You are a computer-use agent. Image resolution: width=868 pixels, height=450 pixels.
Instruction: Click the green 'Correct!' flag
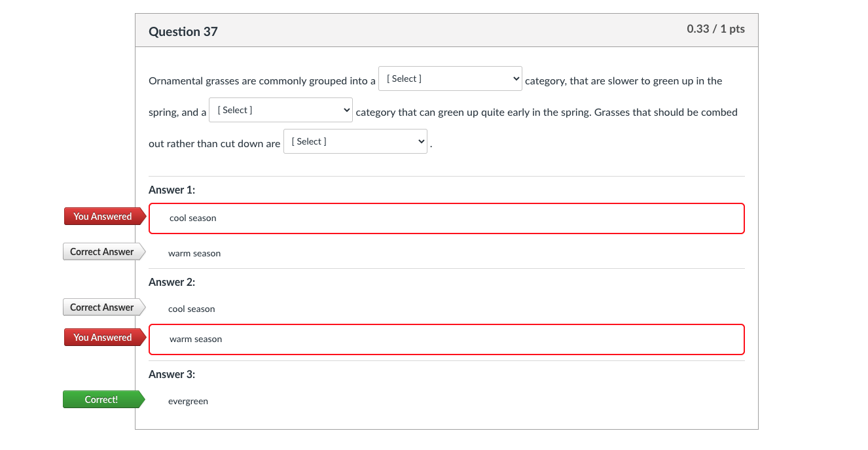(x=103, y=400)
